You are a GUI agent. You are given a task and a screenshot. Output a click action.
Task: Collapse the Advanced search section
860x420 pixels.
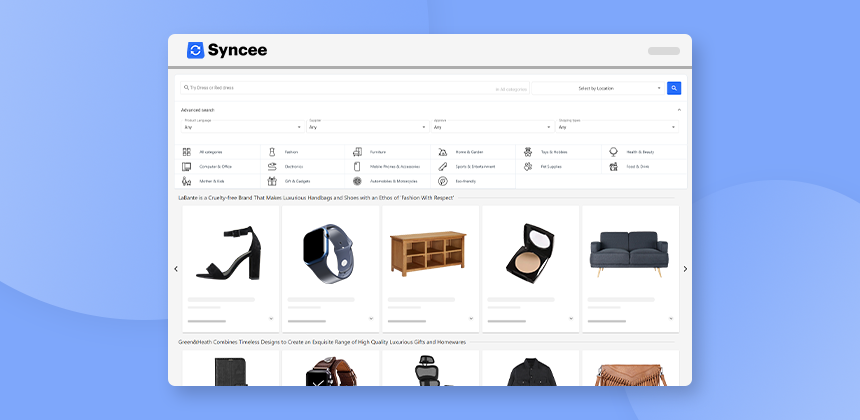click(679, 110)
